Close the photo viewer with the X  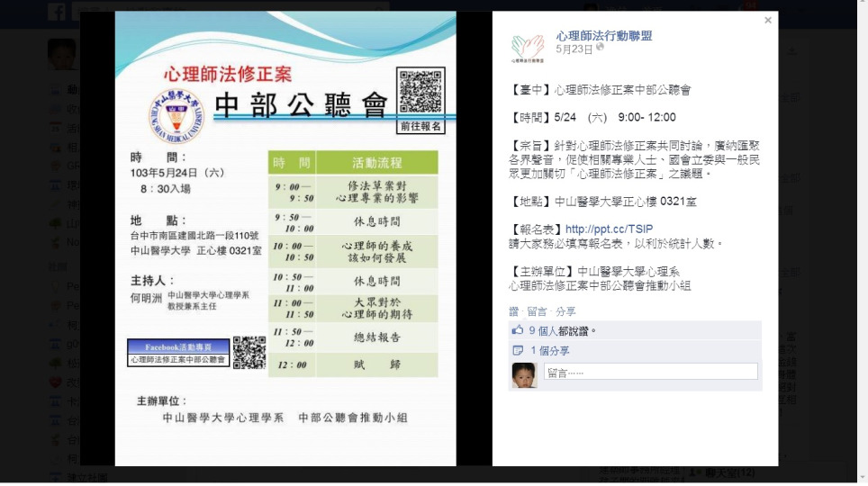pyautogui.click(x=767, y=21)
